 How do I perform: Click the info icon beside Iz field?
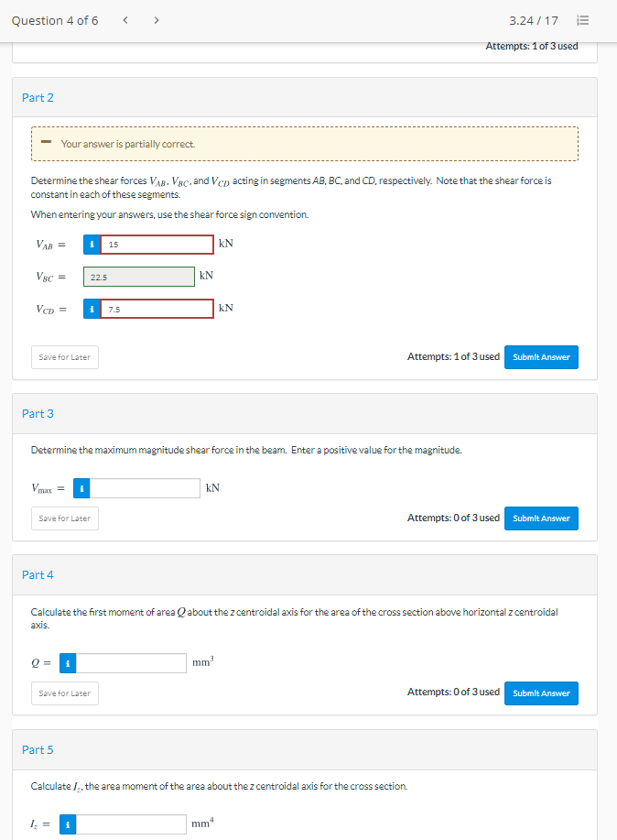tap(69, 824)
